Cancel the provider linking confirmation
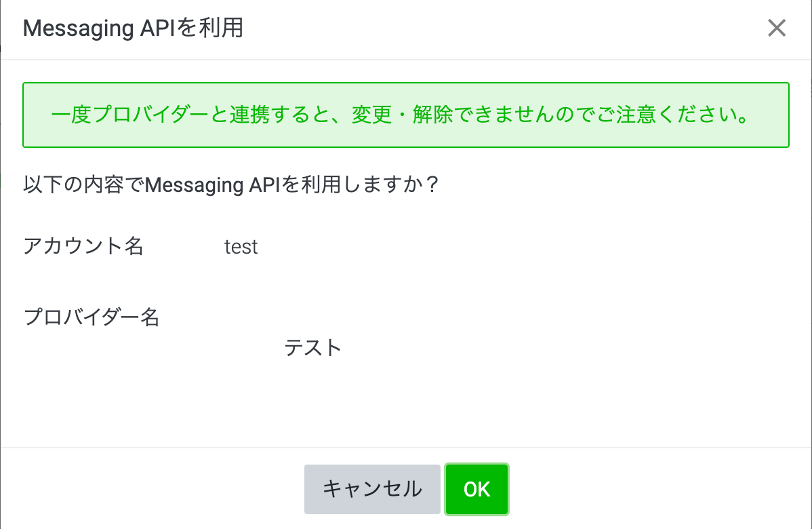 371,488
